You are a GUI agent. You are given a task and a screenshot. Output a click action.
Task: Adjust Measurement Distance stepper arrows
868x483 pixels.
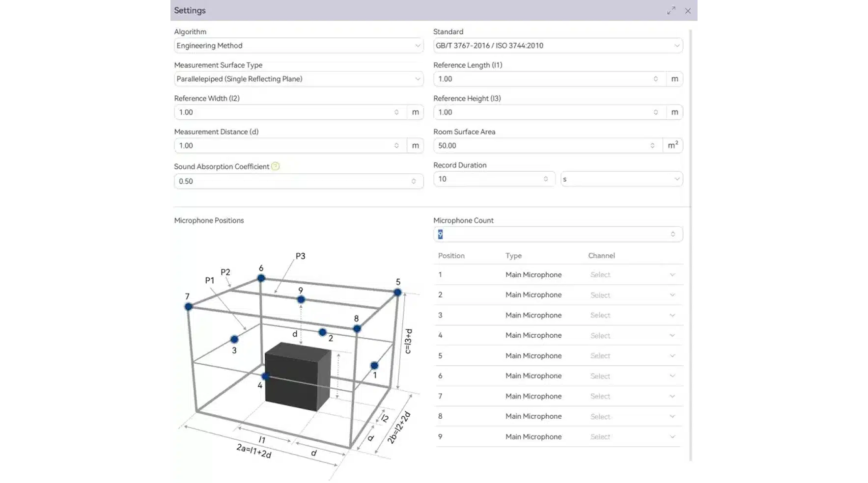[396, 146]
